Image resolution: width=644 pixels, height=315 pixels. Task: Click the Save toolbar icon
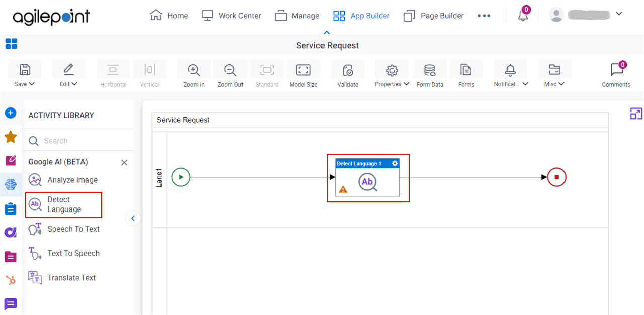click(x=24, y=70)
